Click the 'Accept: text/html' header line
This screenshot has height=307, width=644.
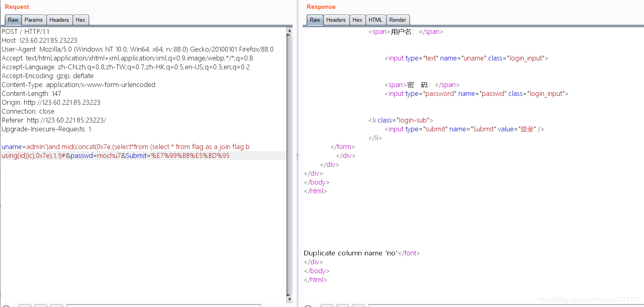point(128,58)
